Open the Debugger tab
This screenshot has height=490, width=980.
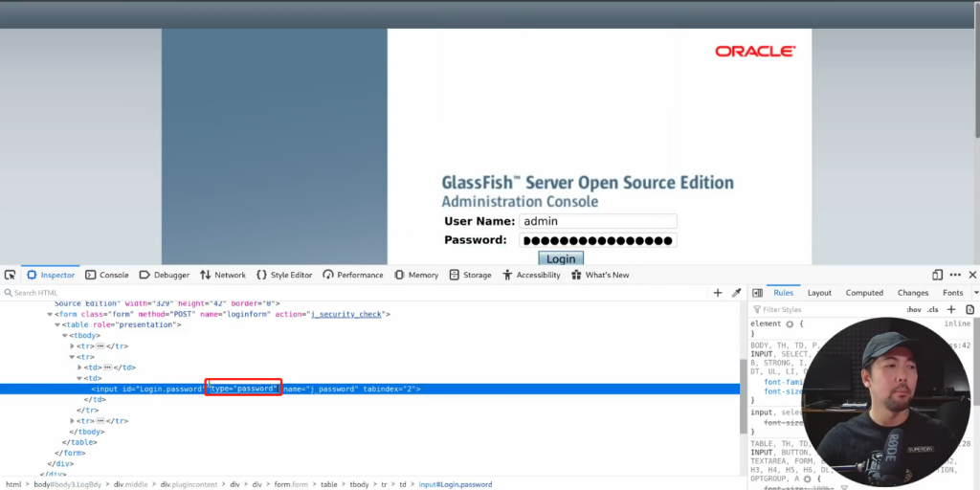point(165,275)
